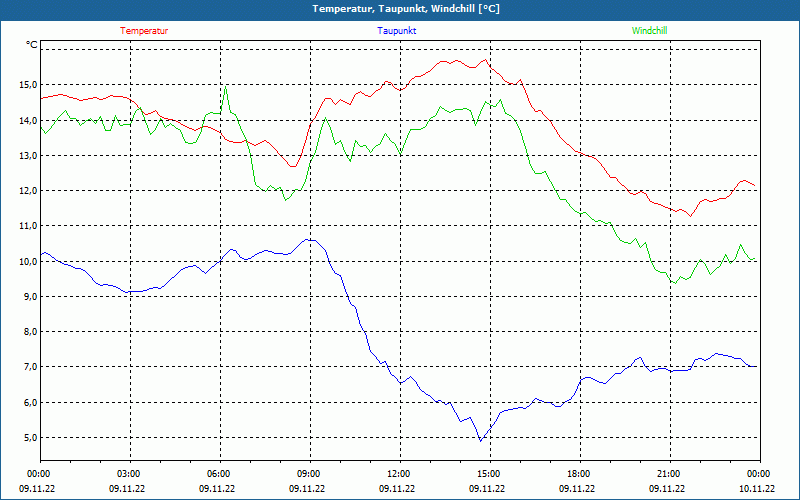Select the green 'Windchill' legend label
Viewport: 800px width, 500px height.
coord(649,31)
